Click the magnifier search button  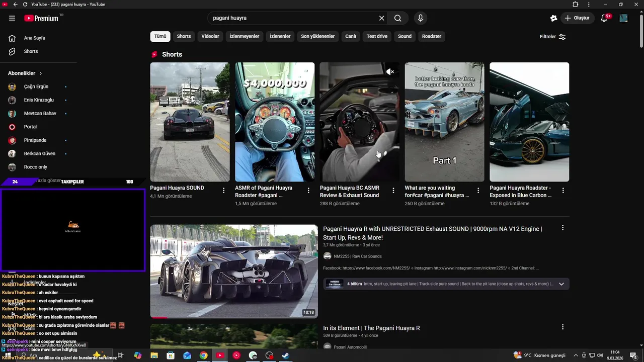(x=397, y=18)
